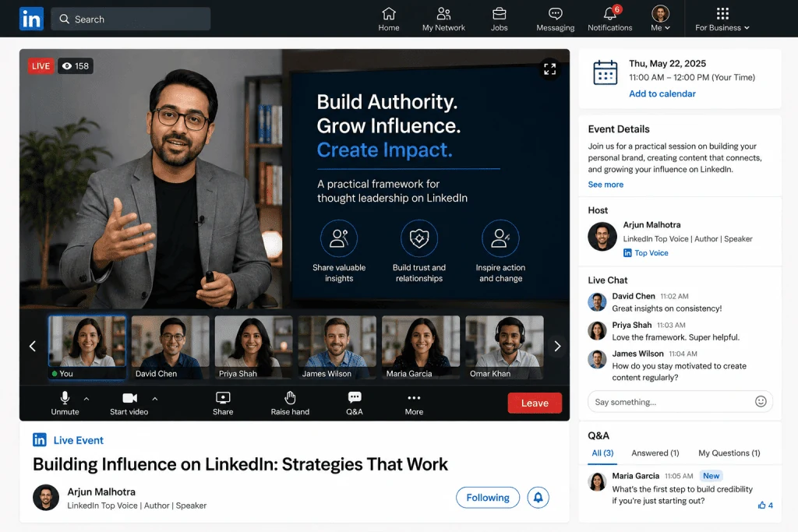Click the New tag on question
Screen dimensions: 798x532
[x=711, y=476]
